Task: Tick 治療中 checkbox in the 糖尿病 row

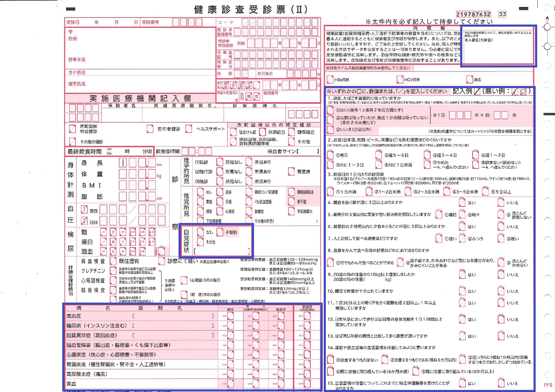Action: (256, 326)
